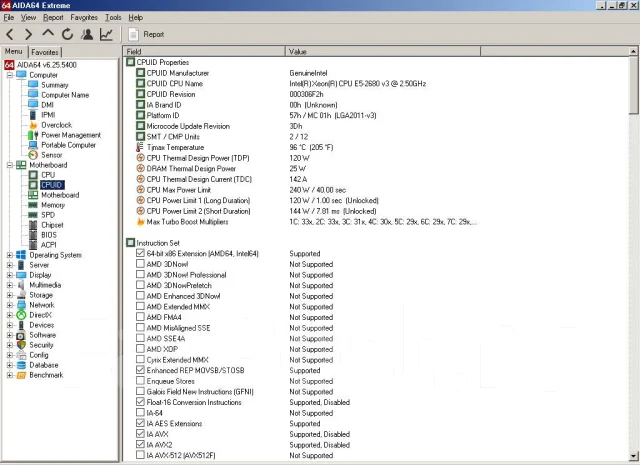Select the DMI item icon
Screen dimensions: 640x465
coord(33,105)
